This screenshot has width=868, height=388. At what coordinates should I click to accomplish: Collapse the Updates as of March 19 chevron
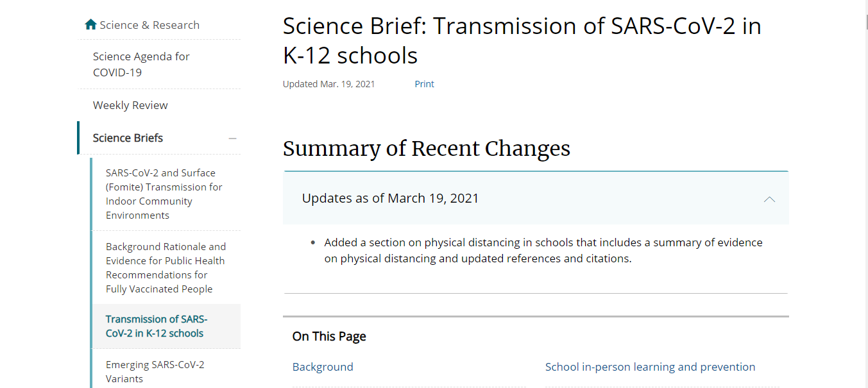(769, 199)
